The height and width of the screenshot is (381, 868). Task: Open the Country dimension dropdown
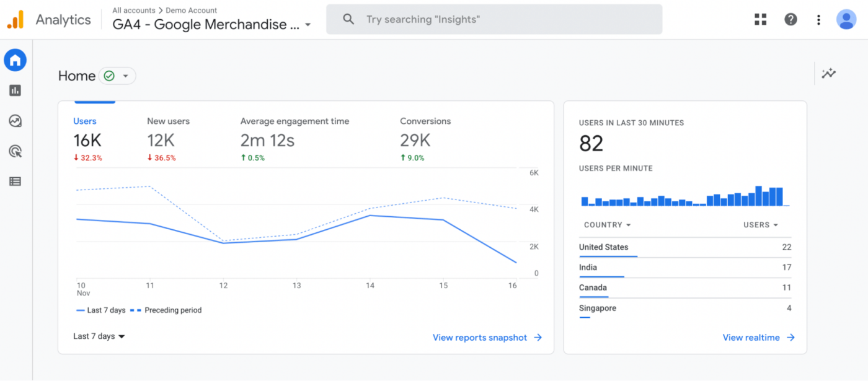point(608,225)
